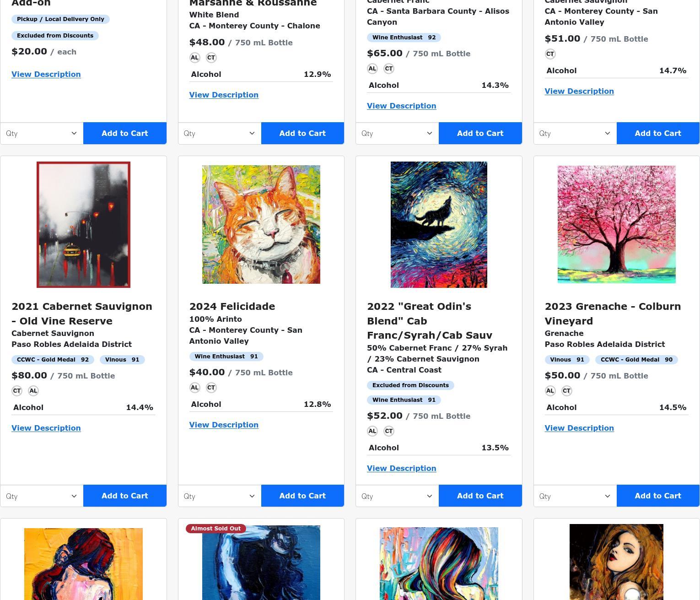
Task: Click the Wine Enthusiast 91 badge on Felicidade
Action: coord(226,357)
